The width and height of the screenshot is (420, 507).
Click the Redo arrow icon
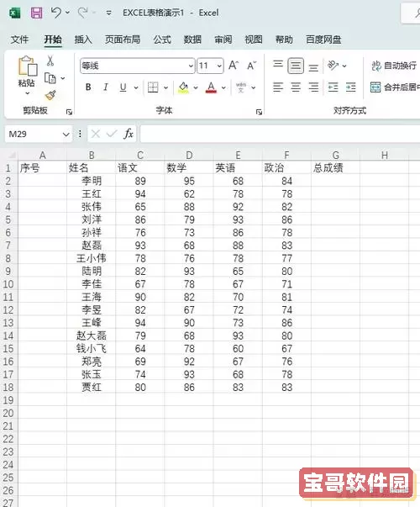pos(82,13)
